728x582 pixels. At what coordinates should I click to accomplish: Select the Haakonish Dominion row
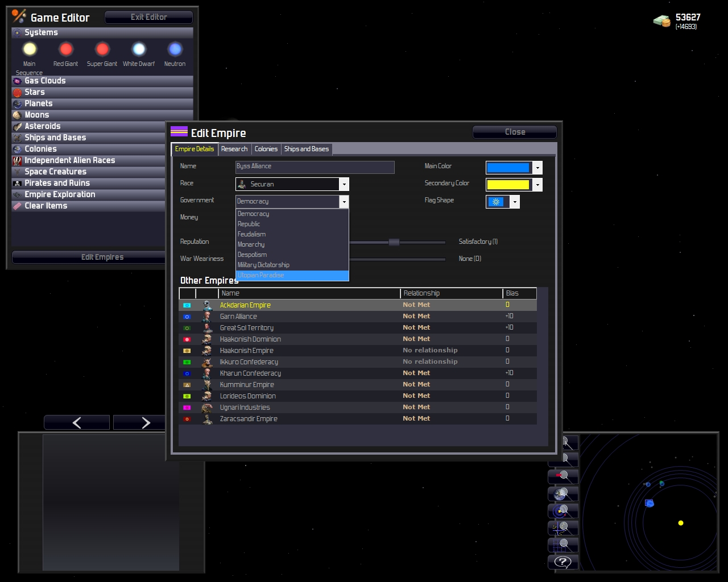(358, 339)
